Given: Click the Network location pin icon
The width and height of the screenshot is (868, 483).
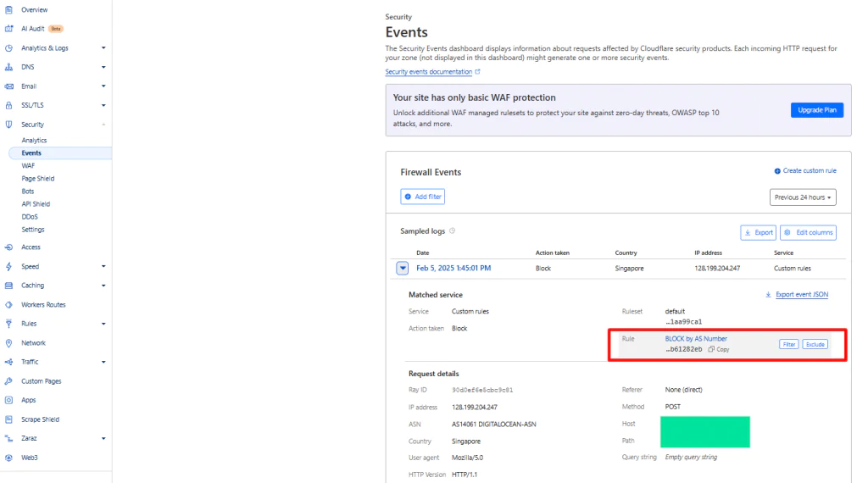Looking at the screenshot, I should [8, 343].
